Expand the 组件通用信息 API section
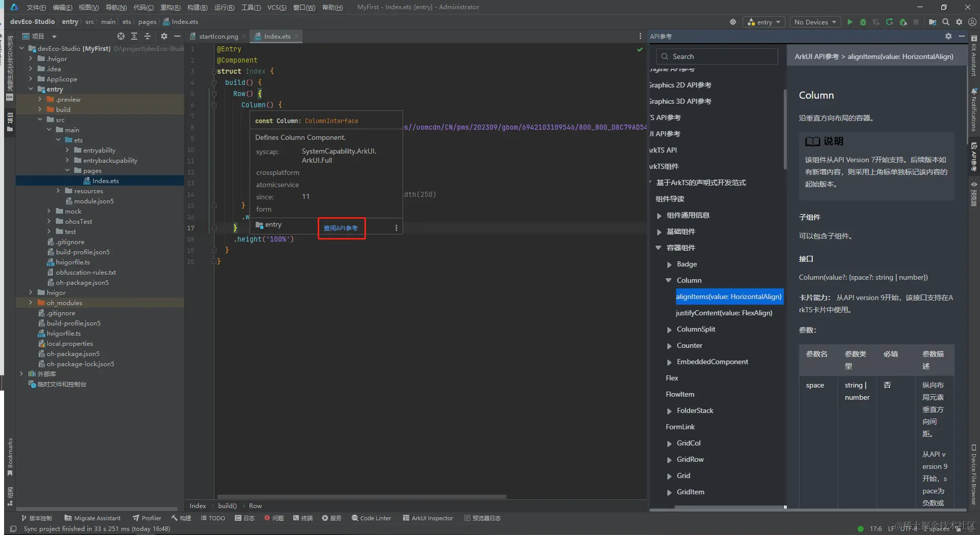980x535 pixels. [659, 216]
